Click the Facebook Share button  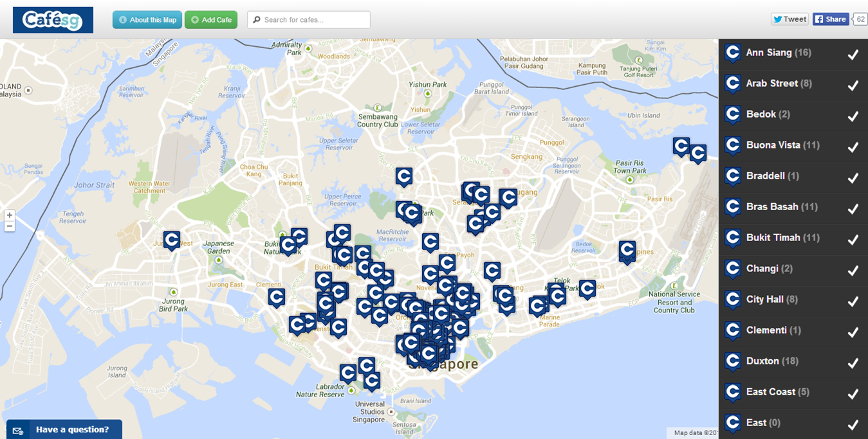pyautogui.click(x=831, y=19)
